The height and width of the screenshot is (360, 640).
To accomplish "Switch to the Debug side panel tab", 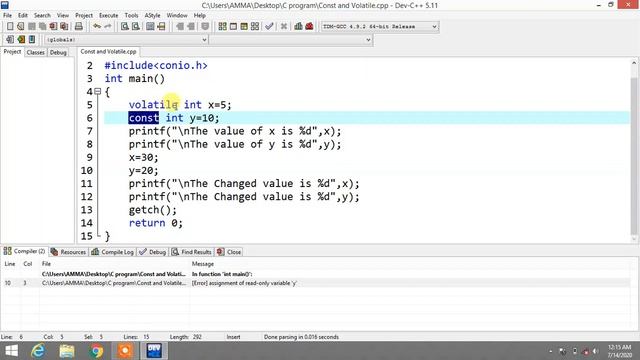I will tap(58, 52).
